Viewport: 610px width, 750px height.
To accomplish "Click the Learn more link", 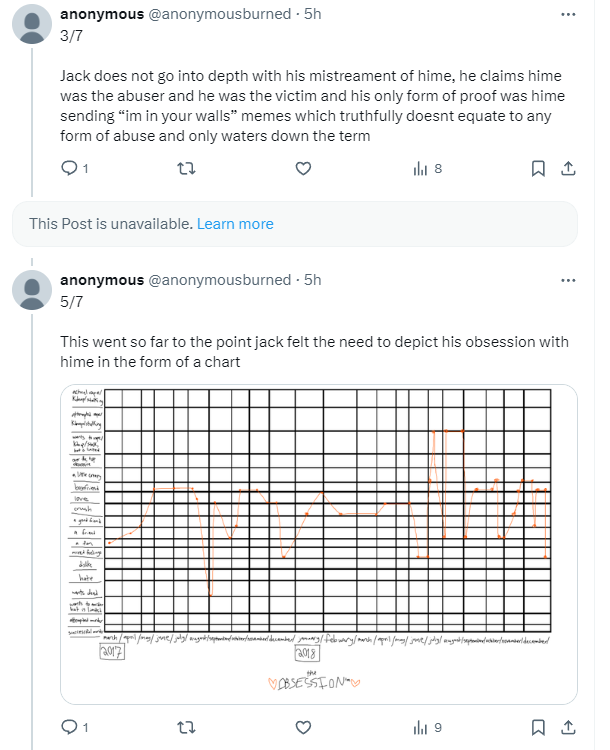I will (x=235, y=224).
